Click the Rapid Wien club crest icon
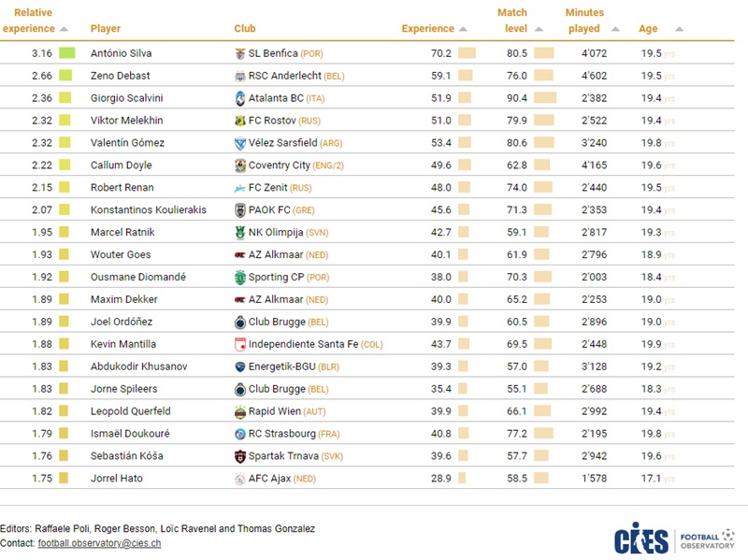This screenshot has width=748, height=560. 240,412
